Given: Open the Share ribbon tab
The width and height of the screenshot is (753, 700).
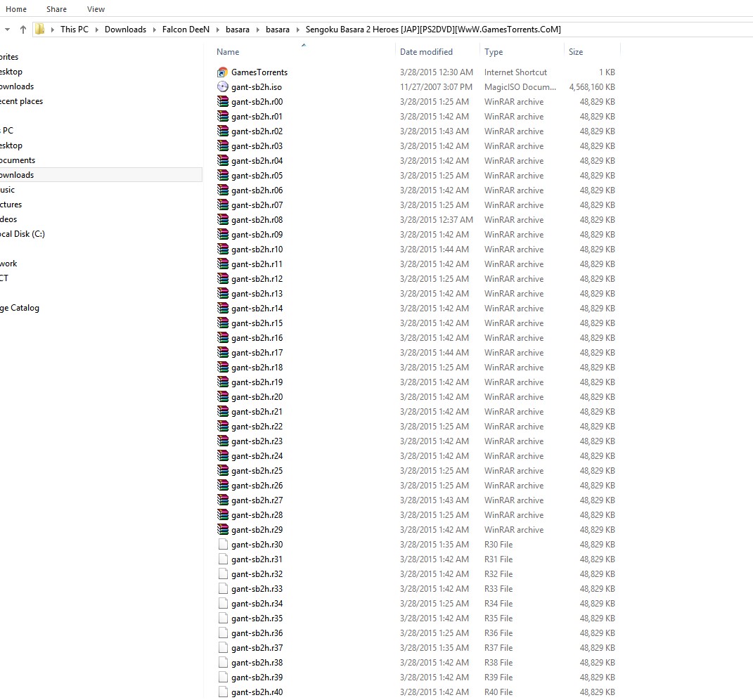Looking at the screenshot, I should pyautogui.click(x=56, y=9).
